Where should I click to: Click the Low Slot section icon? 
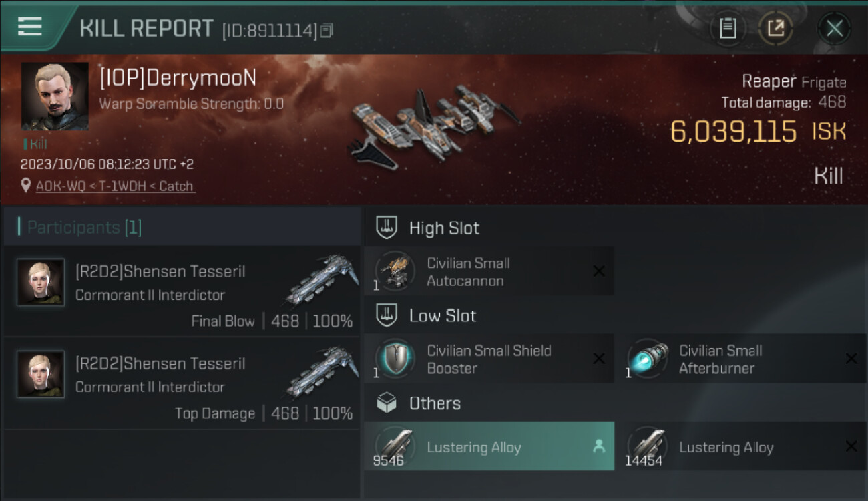tap(387, 315)
